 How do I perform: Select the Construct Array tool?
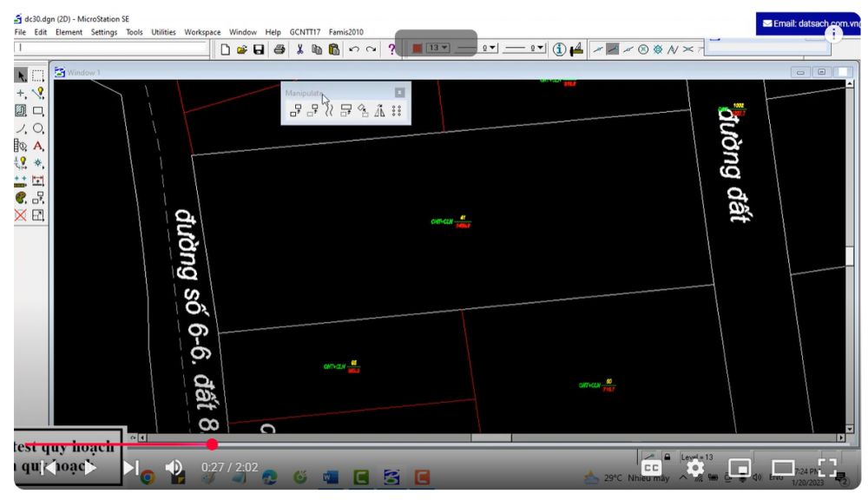pyautogui.click(x=395, y=109)
